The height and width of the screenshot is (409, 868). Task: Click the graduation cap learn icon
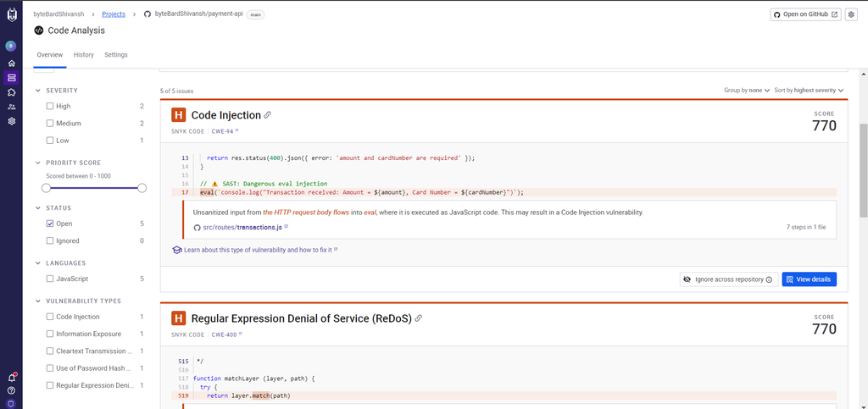[176, 250]
